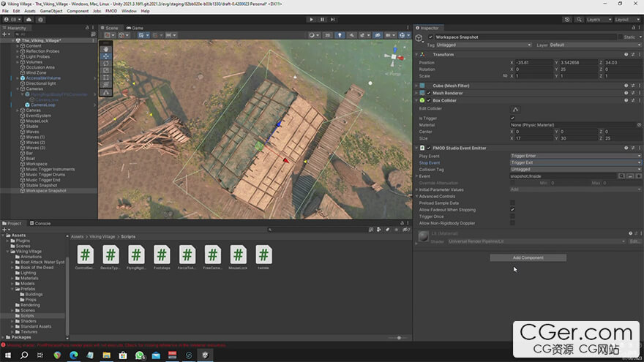
Task: Toggle hidden objects visibility in Scene toolbar
Action: pos(378,35)
